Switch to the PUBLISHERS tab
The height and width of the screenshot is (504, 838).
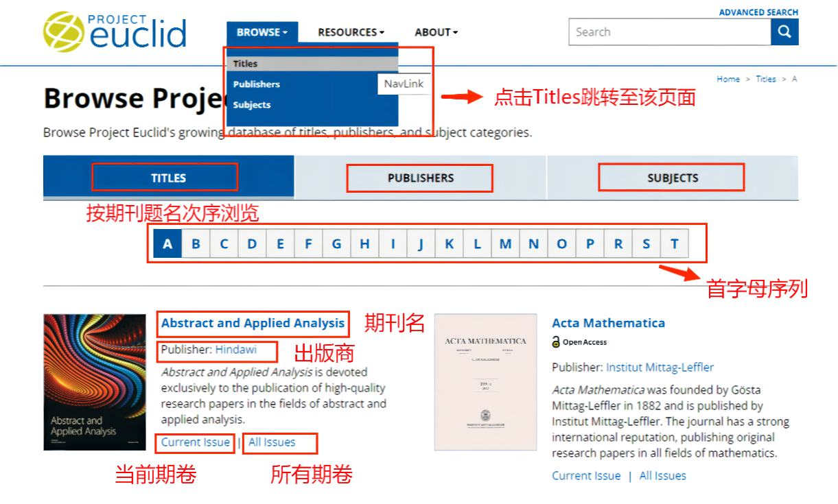click(420, 178)
